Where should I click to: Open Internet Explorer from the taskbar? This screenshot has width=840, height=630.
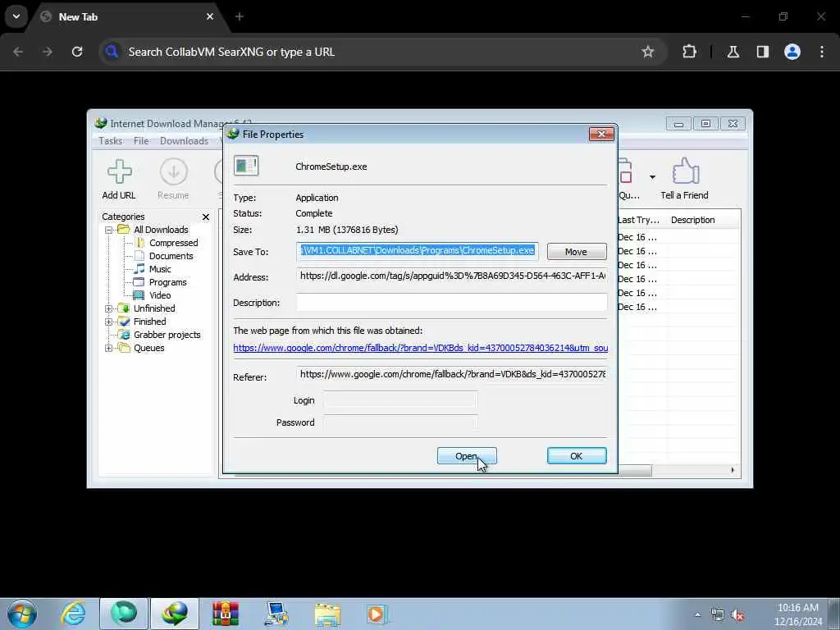[73, 614]
